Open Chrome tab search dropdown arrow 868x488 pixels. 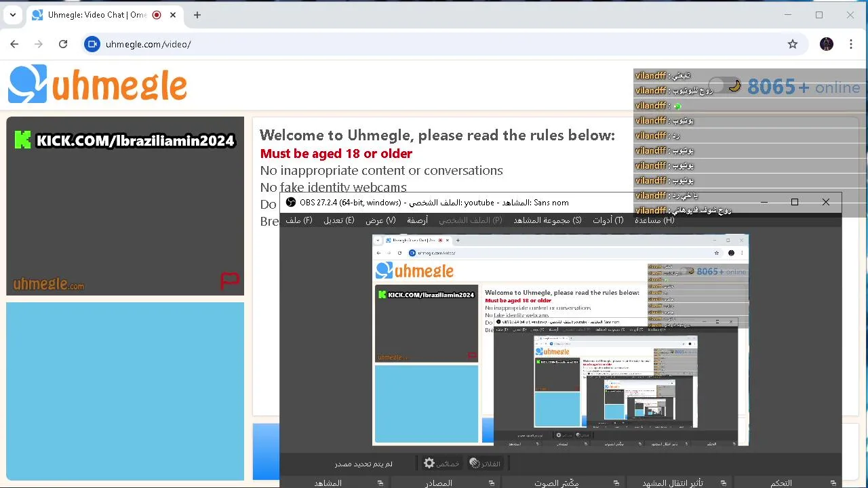(x=13, y=15)
